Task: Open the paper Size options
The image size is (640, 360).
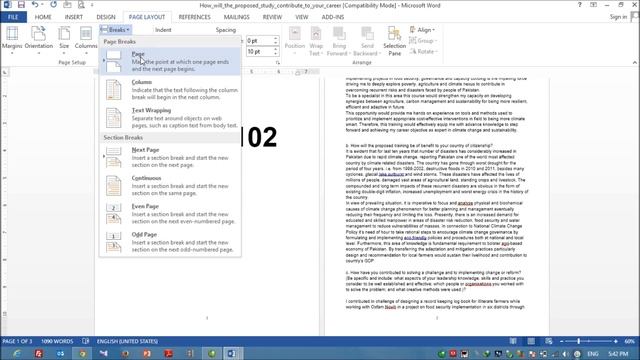Action: coord(64,40)
